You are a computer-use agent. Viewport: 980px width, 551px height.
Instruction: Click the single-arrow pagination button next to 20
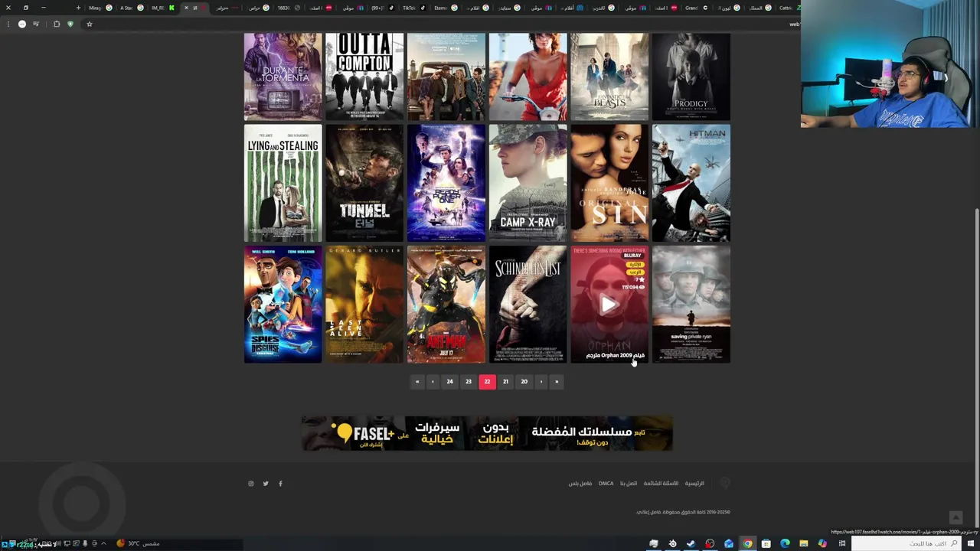[x=541, y=381]
